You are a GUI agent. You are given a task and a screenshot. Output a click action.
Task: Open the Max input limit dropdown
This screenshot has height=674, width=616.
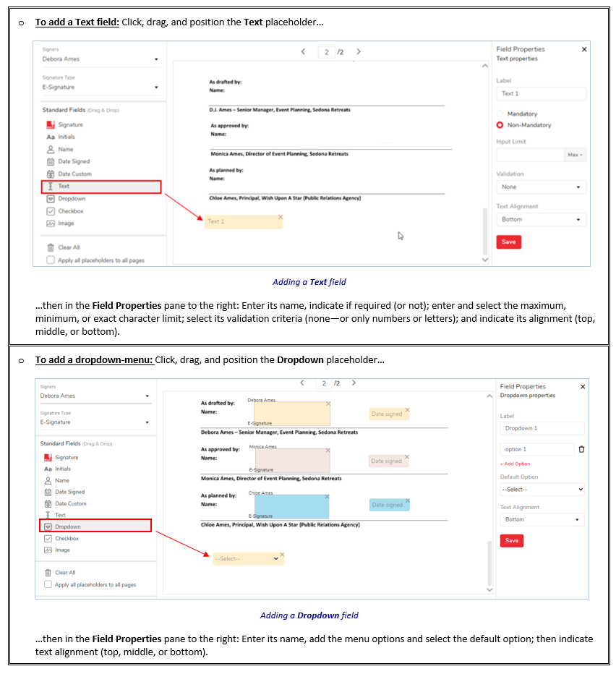(x=575, y=155)
